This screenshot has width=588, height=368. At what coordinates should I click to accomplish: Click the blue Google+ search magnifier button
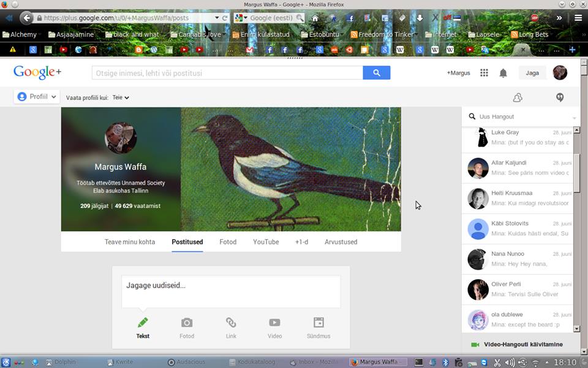(x=377, y=73)
